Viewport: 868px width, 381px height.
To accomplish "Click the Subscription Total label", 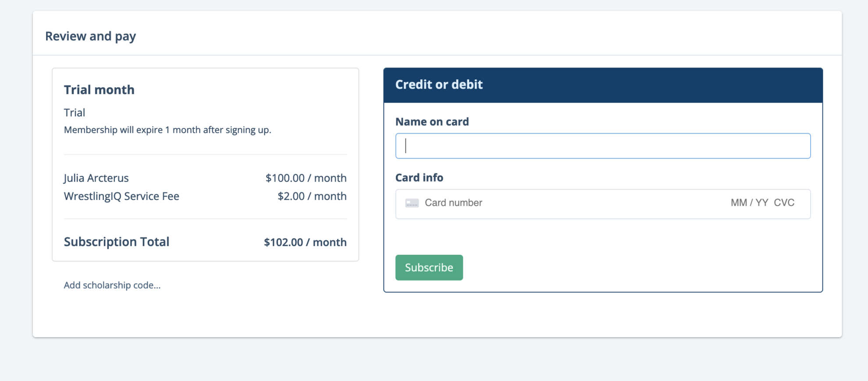I will coord(116,242).
